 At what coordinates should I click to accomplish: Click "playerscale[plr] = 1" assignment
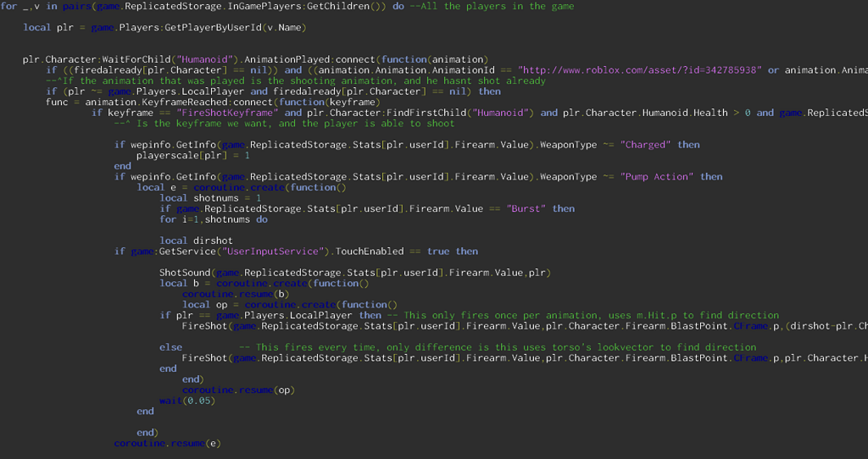(193, 155)
